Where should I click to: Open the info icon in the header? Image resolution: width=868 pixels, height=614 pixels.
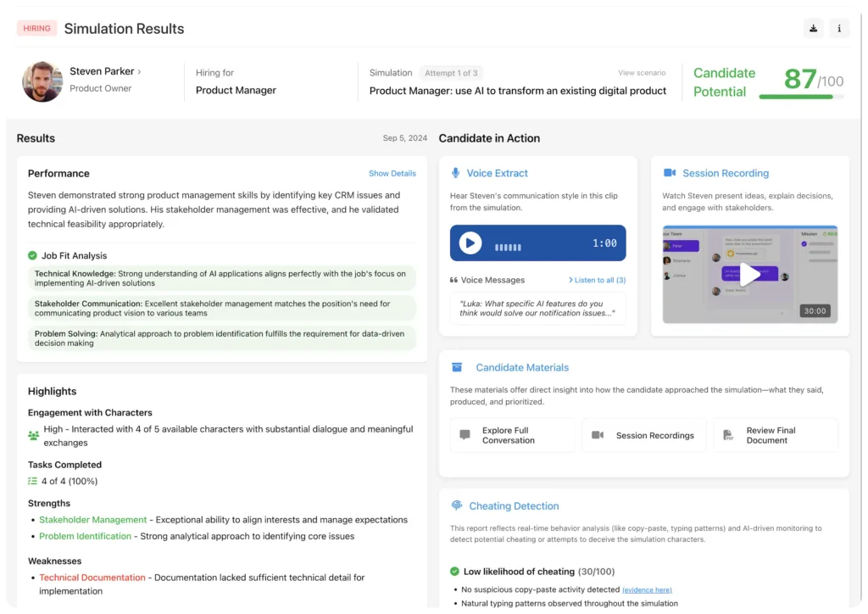pyautogui.click(x=839, y=28)
